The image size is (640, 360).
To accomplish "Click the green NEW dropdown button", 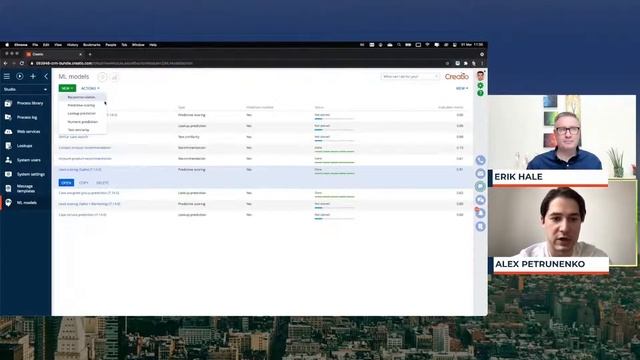I will point(67,88).
